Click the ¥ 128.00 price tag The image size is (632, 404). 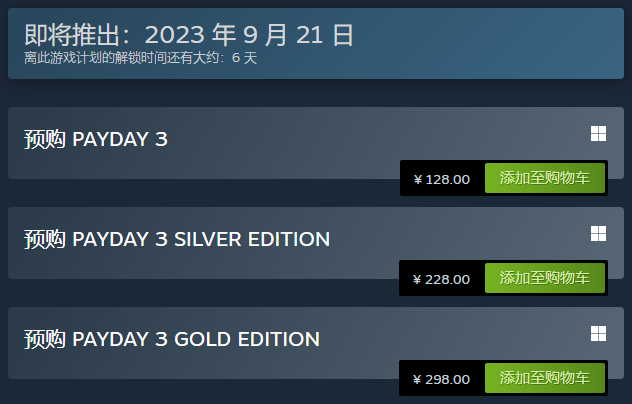[441, 179]
